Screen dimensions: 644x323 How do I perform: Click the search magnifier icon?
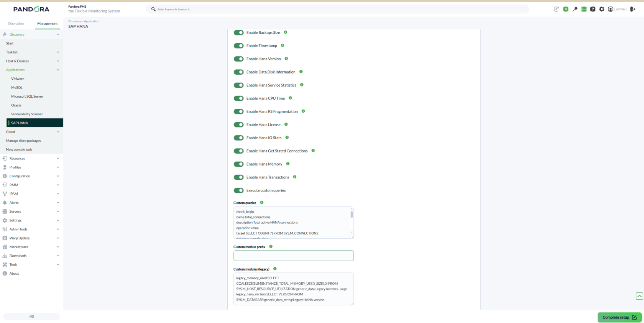[x=153, y=9]
